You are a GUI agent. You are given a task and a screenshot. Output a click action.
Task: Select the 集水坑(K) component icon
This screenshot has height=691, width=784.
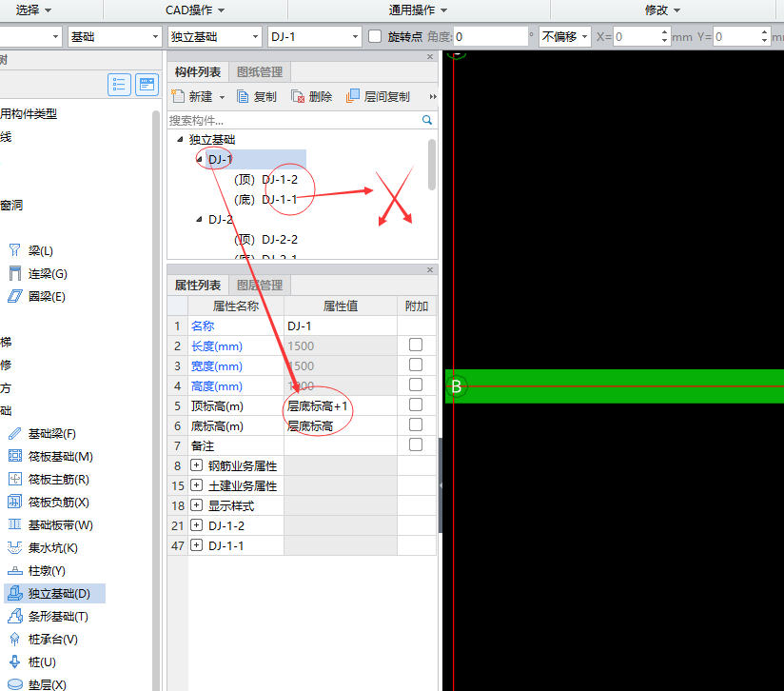coord(15,547)
